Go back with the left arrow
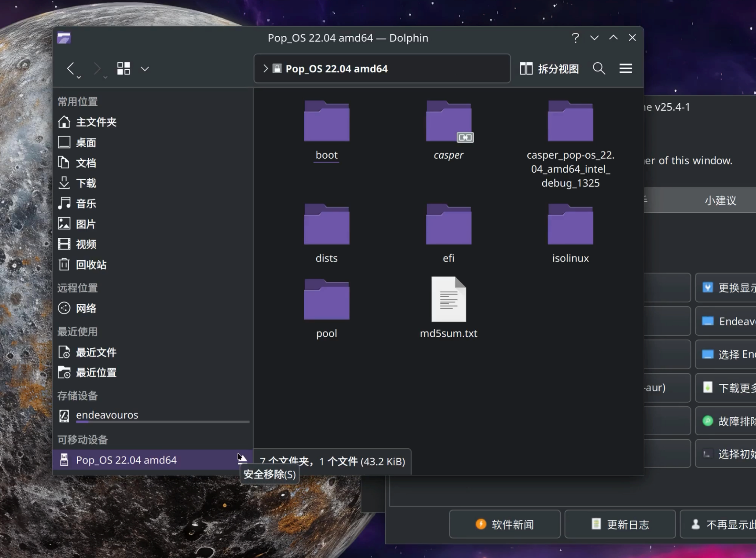This screenshot has width=756, height=558. point(71,68)
